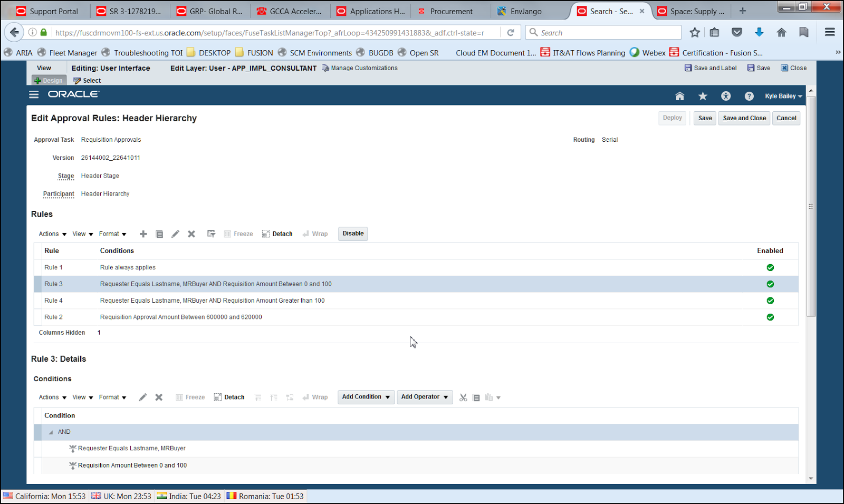
Task: Click the Deploy button
Action: (672, 118)
